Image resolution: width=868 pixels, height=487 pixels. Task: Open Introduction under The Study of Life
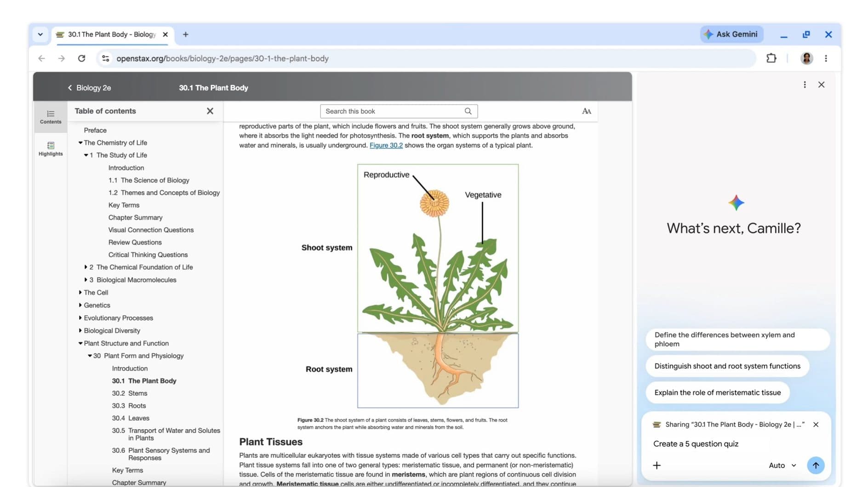pyautogui.click(x=126, y=168)
